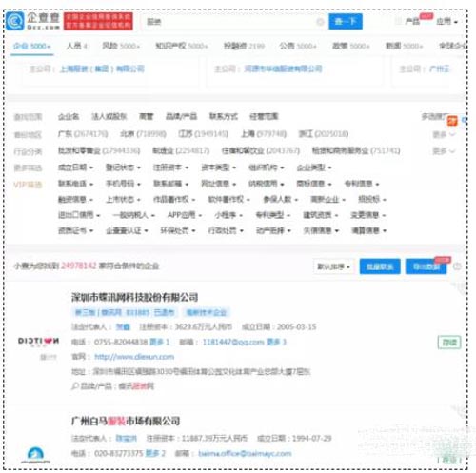Expand 更多 1 beside phone 0755-82044838
Screen dimensions: 476x473
tap(159, 342)
